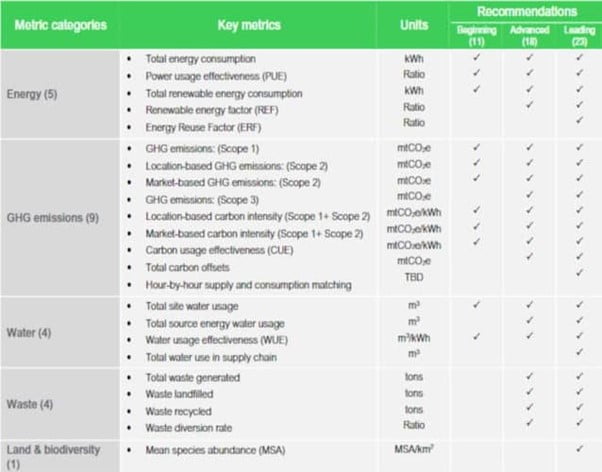The width and height of the screenshot is (602, 472).
Task: Click the Power usage effectiveness (PUE) metric
Action: 216,74
